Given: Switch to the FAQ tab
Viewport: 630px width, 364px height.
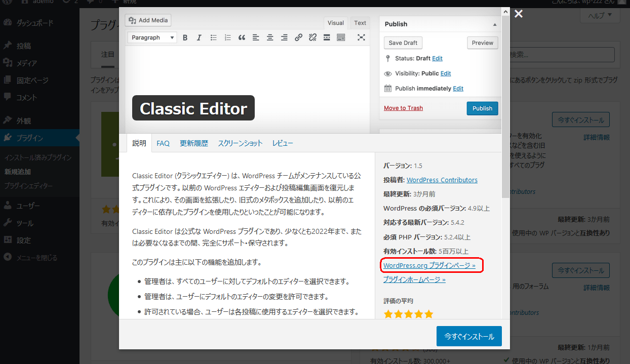Looking at the screenshot, I should [x=163, y=143].
